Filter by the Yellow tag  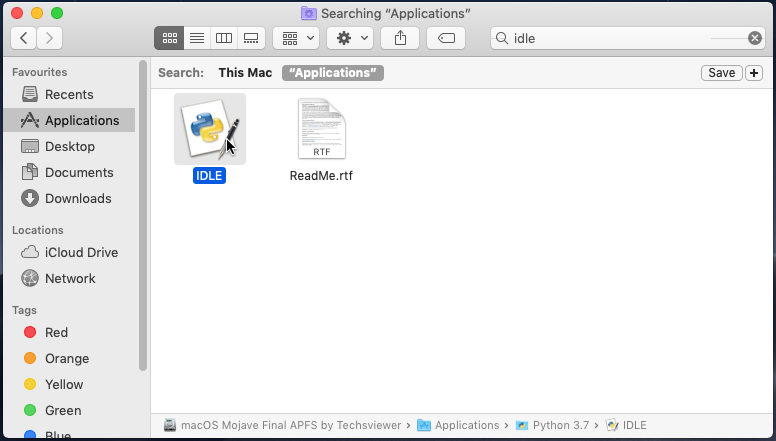pyautogui.click(x=69, y=385)
